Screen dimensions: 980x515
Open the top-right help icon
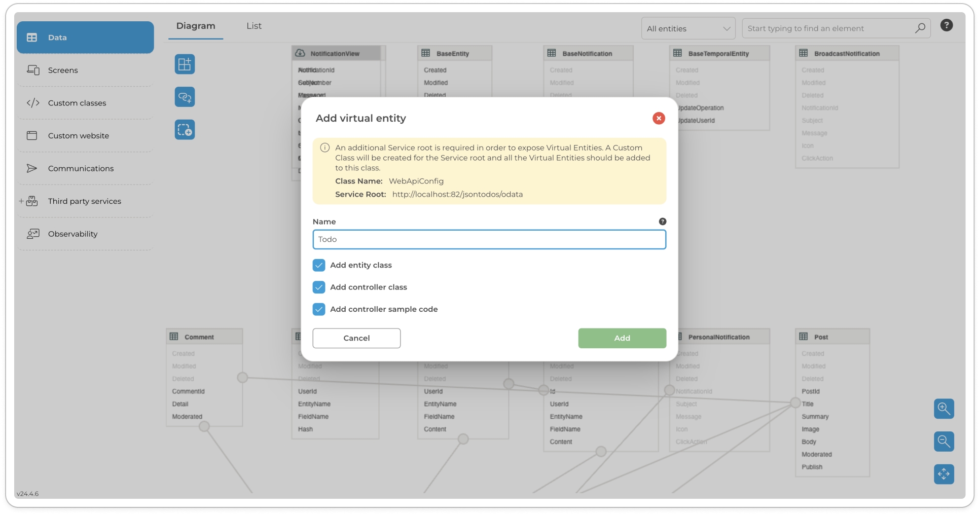pos(946,25)
